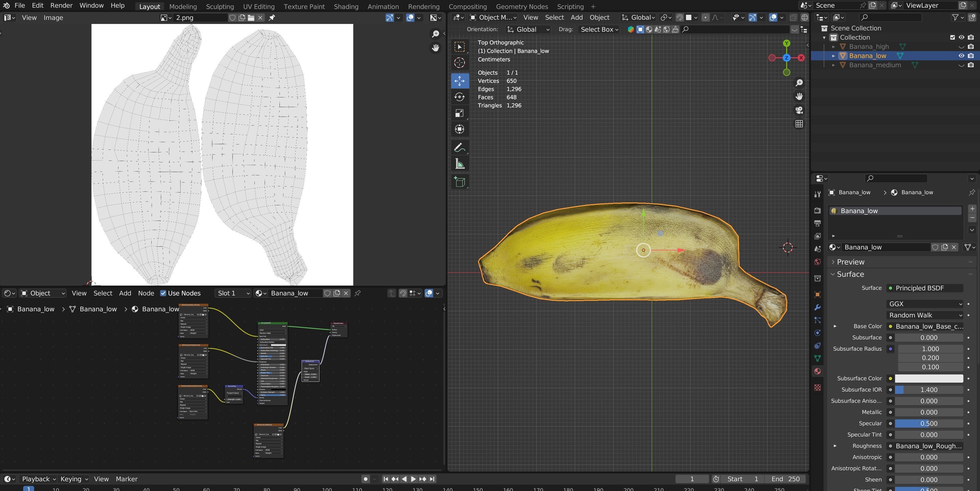Toggle Banana_low render camera icon
Viewport: 980px width, 491px height.
(971, 56)
